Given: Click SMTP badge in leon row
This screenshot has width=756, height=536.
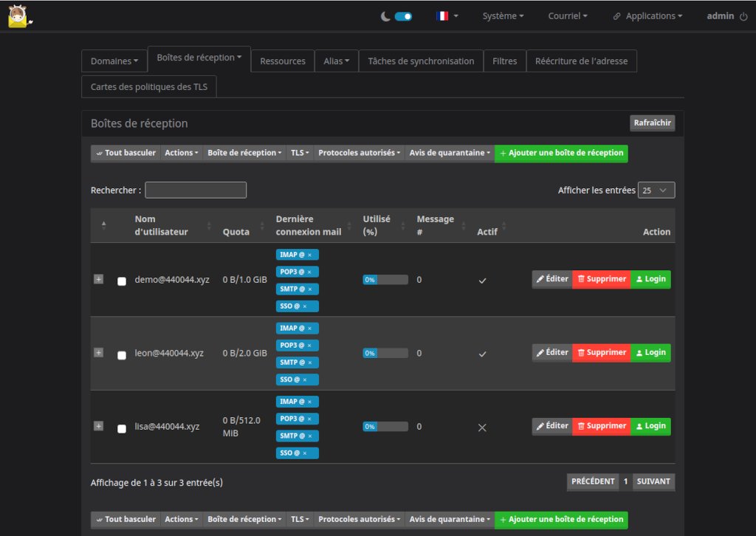Looking at the screenshot, I should (297, 363).
